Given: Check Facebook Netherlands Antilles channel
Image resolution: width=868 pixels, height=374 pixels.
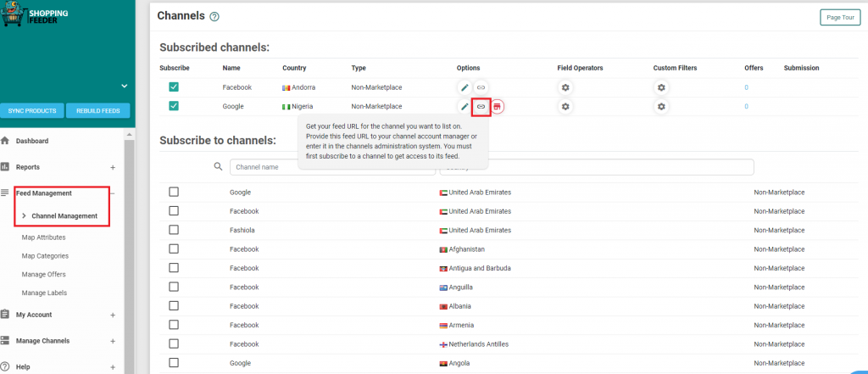Looking at the screenshot, I should click(x=174, y=343).
